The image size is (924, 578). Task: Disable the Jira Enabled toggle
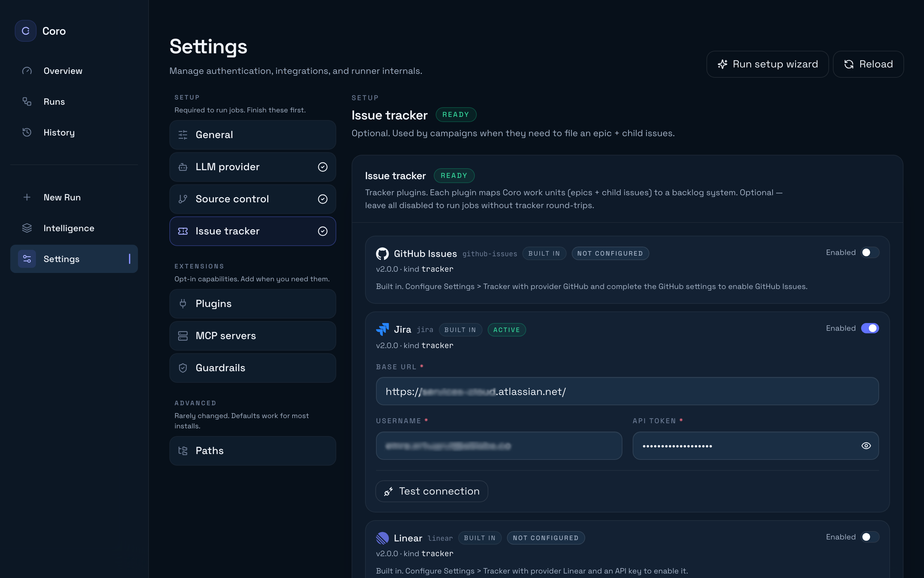870,328
